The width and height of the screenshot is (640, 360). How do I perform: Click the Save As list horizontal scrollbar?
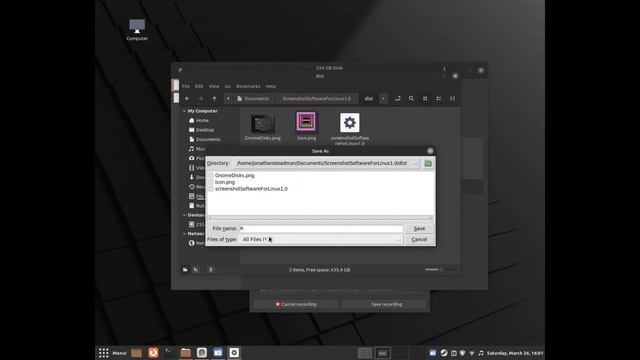click(x=320, y=218)
